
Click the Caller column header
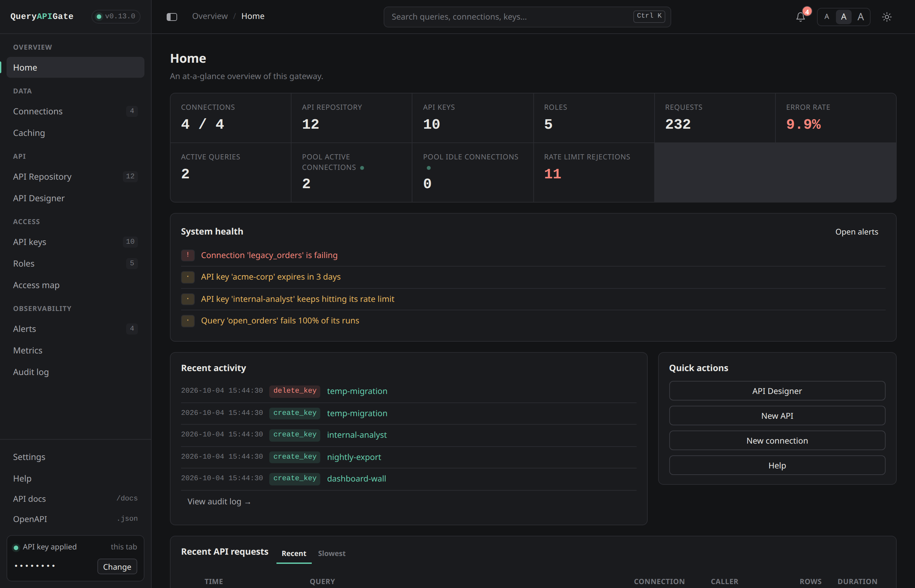point(724,581)
